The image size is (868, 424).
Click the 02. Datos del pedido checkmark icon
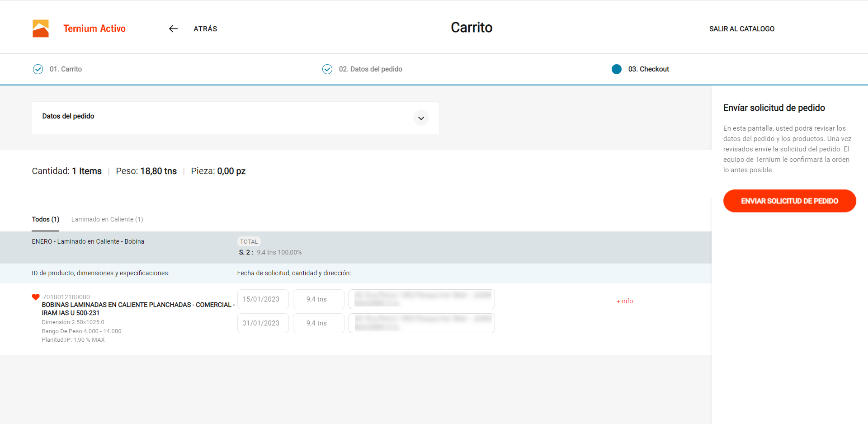point(327,69)
